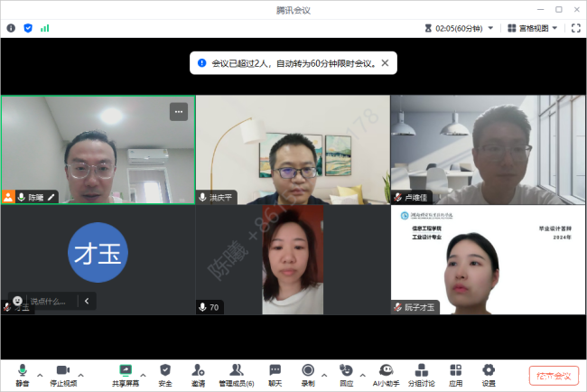This screenshot has width=587, height=392.
Task: Toggle meeting recording with 录制
Action: point(308,374)
